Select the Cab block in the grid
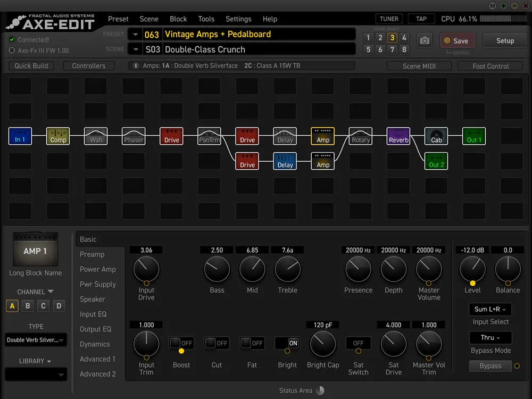This screenshot has width=532, height=399. [436, 136]
